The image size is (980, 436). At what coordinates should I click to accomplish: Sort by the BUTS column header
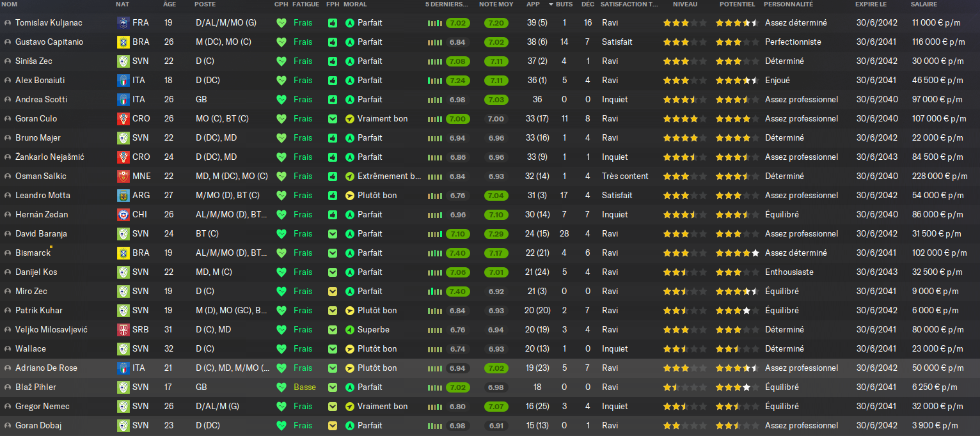click(x=564, y=4)
